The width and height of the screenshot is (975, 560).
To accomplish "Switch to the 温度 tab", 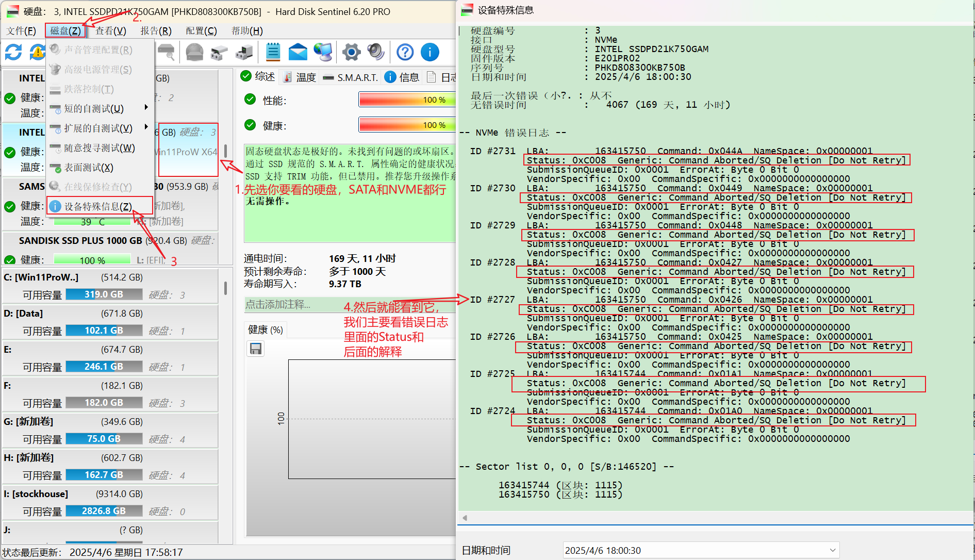I will (x=300, y=77).
